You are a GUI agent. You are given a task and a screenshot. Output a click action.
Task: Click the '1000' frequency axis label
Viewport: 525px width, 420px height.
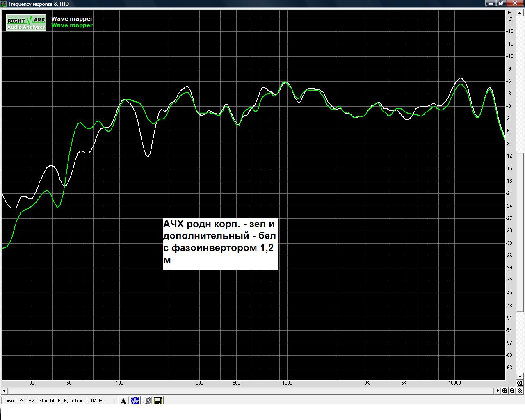pyautogui.click(x=287, y=383)
